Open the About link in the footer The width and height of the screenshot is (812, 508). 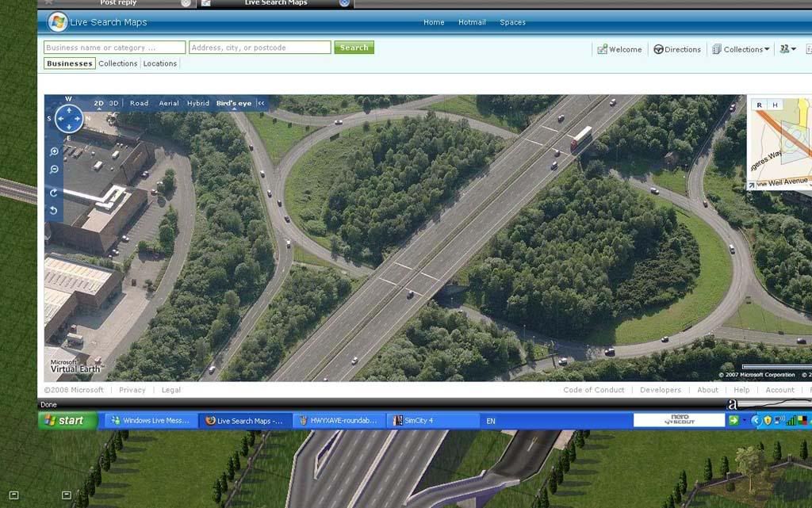pos(707,390)
